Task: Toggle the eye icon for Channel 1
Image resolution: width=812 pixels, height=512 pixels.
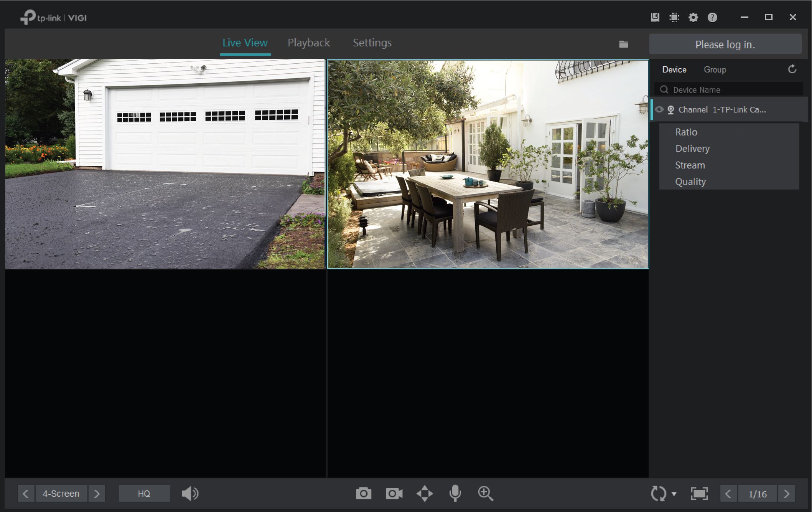Action: pos(659,109)
